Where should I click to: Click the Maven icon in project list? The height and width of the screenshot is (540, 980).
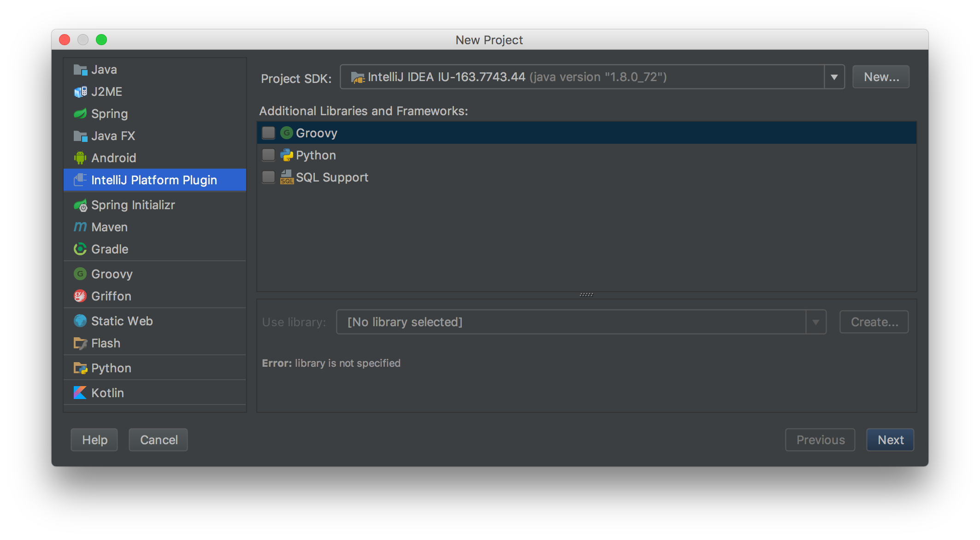coord(80,227)
